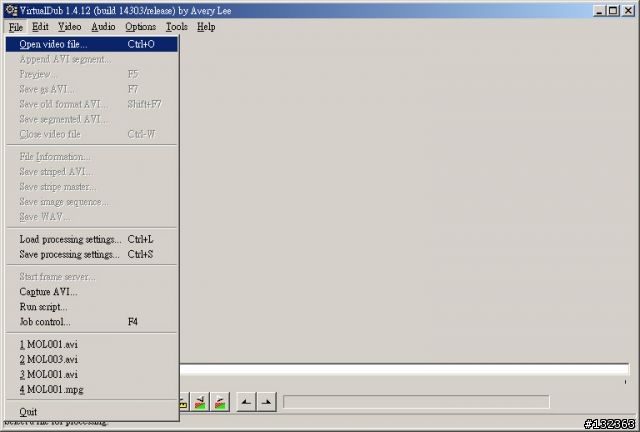Click grayed-out Save striped AVI entry
The width and height of the screenshot is (640, 432).
(x=92, y=172)
